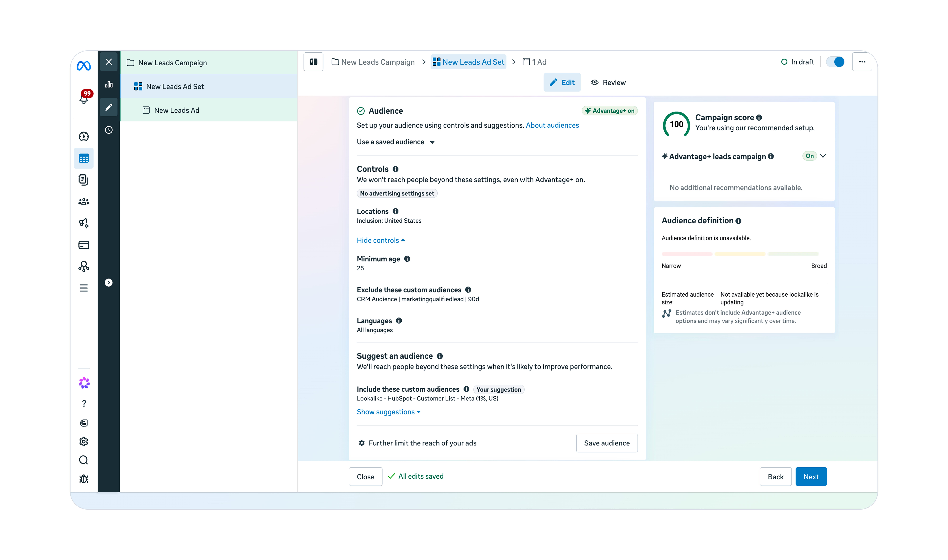Switch to the Review tab

[608, 83]
